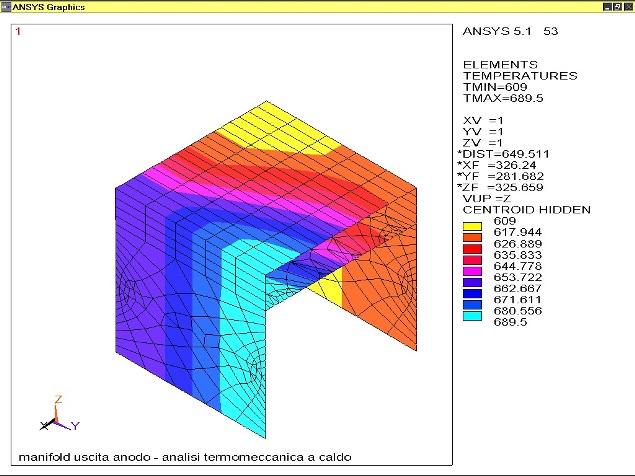Click the 653.722 legend value text
This screenshot has width=635, height=476.
click(x=518, y=277)
